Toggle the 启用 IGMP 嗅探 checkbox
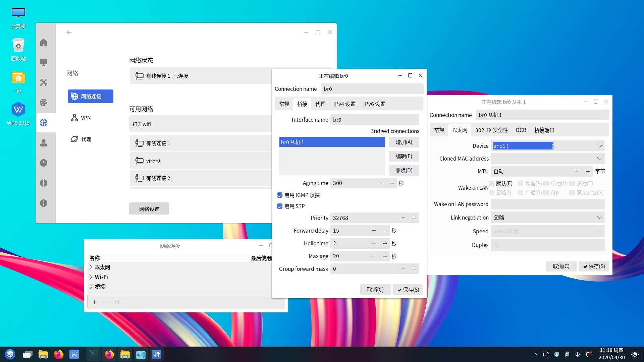The image size is (644, 362). point(280,195)
